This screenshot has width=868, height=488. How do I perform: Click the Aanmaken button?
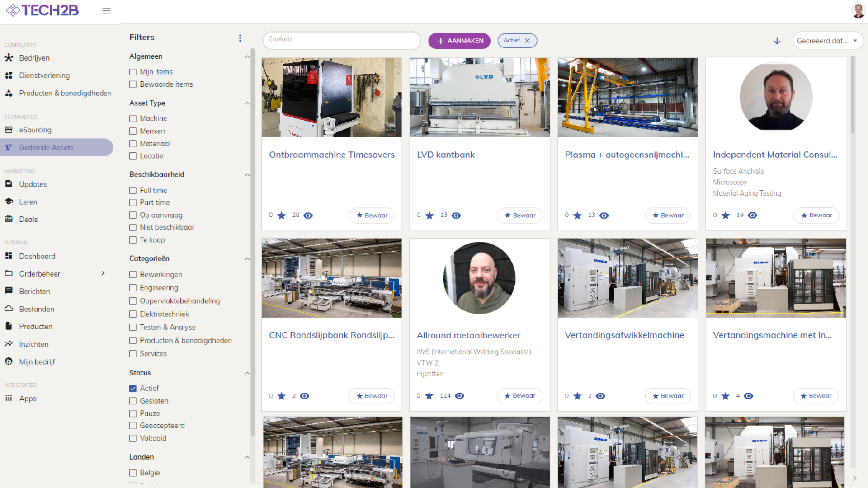point(459,41)
